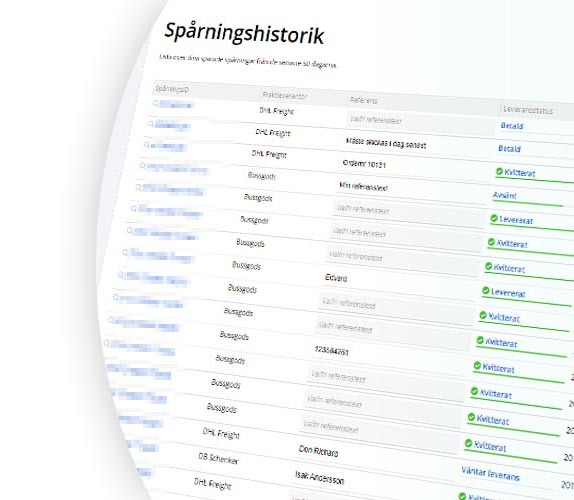Click magnifier icon in the 'Edvard' row
574x500 pixels.
pos(125,252)
